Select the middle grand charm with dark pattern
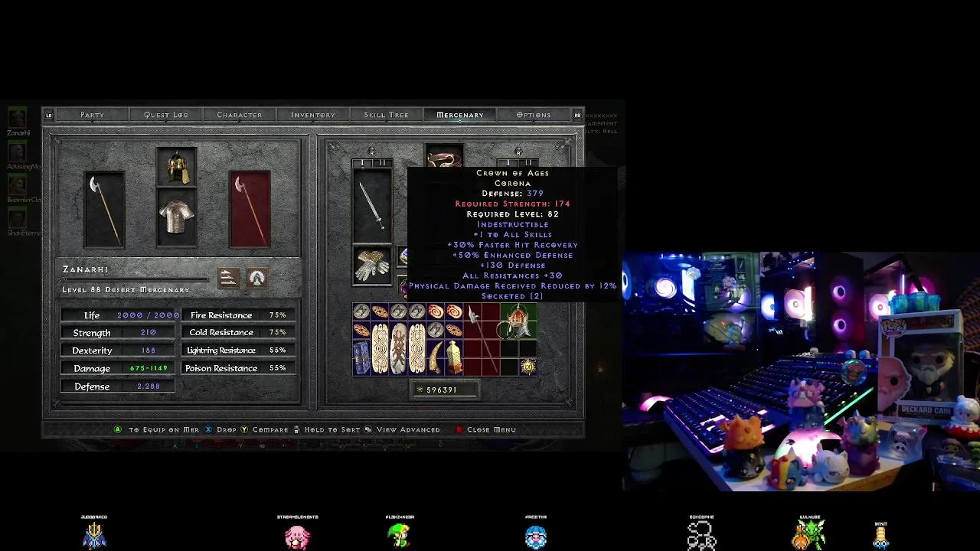Screen dimensions: 980x551 click(398, 348)
